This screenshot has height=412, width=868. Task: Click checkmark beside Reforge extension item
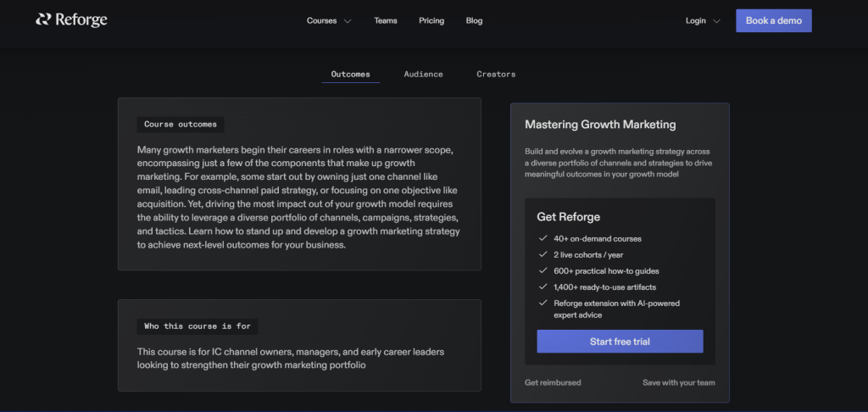[x=542, y=303]
